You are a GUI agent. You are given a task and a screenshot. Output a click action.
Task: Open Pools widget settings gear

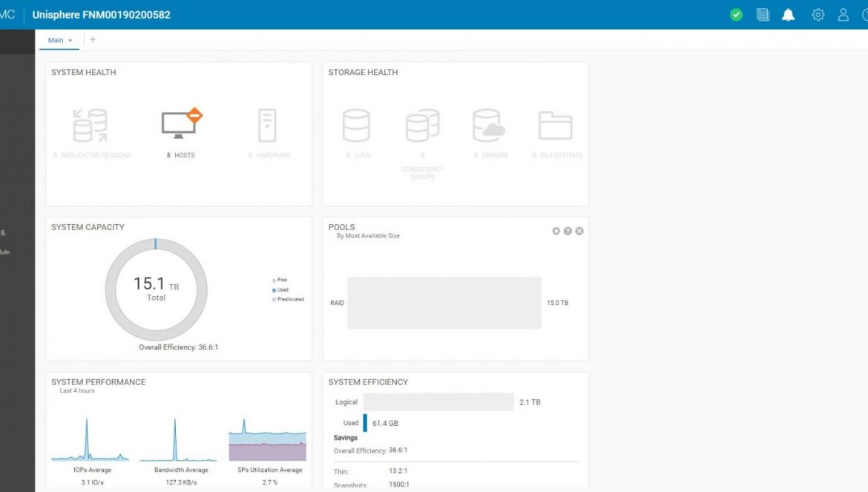point(556,231)
